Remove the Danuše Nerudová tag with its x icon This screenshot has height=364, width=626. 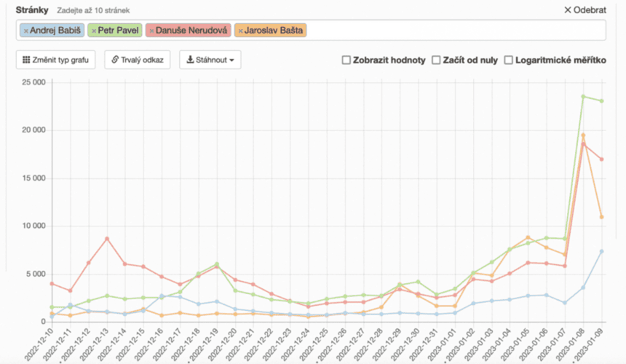tap(151, 30)
